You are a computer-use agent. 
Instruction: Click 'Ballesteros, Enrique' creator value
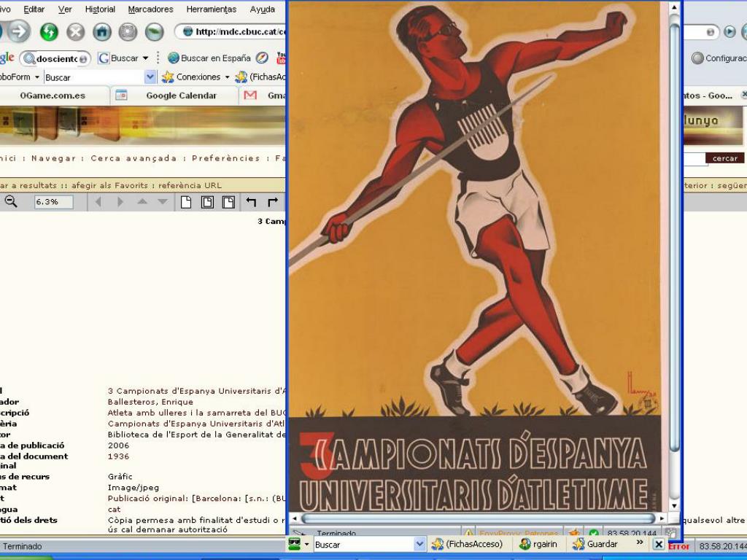150,402
